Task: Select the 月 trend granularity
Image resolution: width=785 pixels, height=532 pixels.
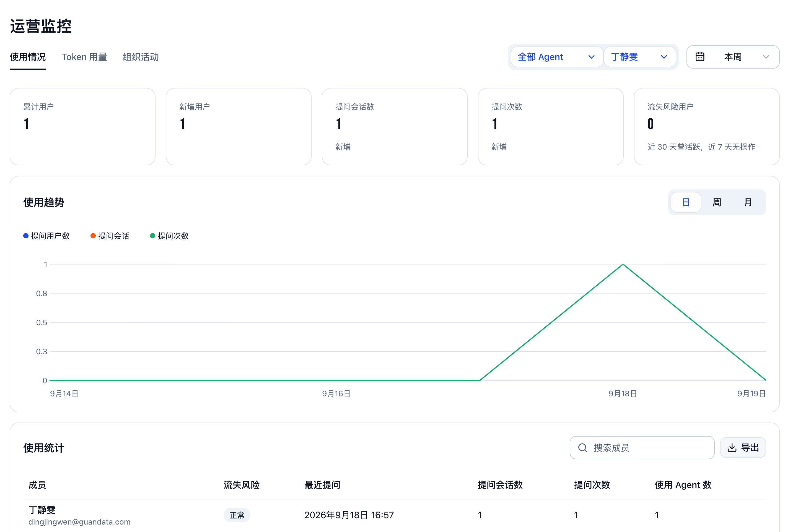Action: (x=748, y=202)
